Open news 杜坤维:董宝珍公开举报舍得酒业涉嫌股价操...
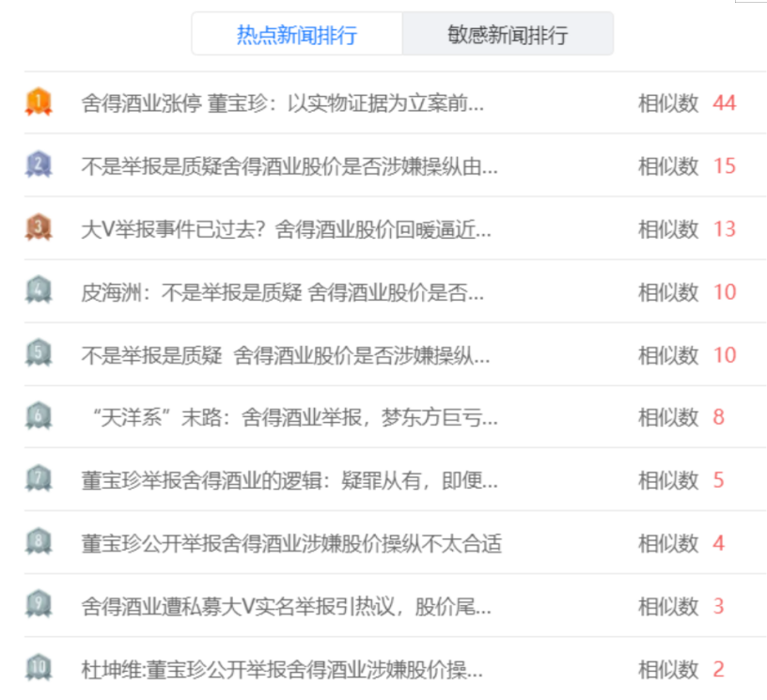767x700 pixels. click(282, 670)
